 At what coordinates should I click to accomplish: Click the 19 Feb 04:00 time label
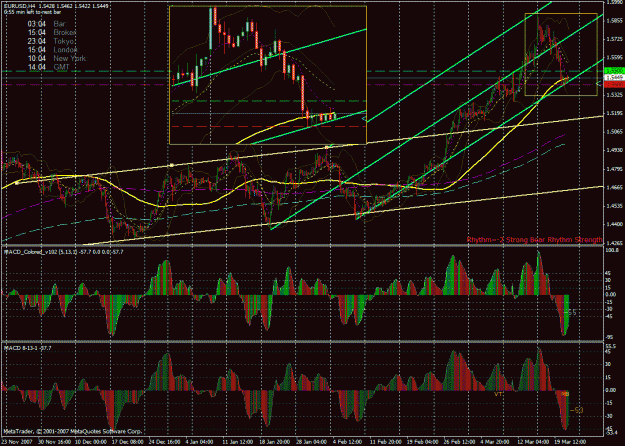pyautogui.click(x=422, y=442)
